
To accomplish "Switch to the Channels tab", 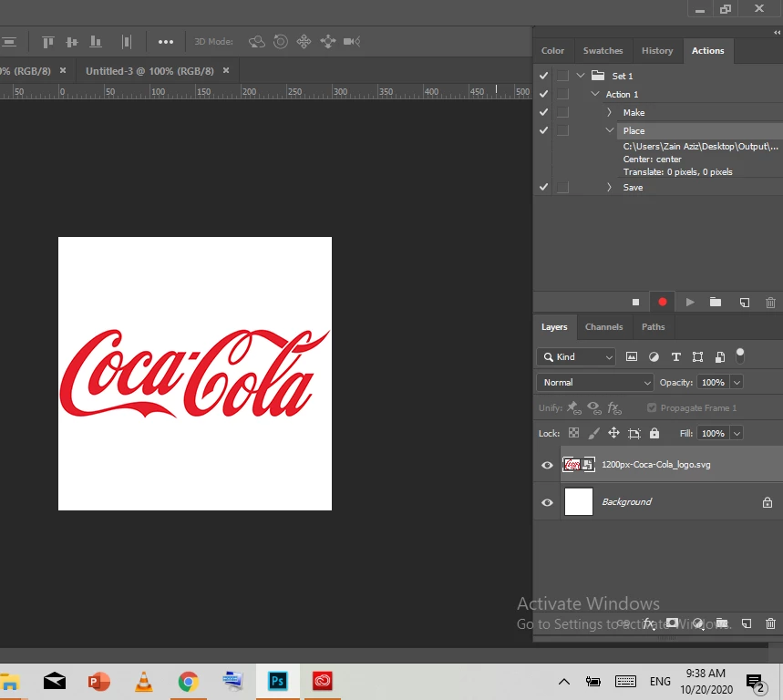I will pyautogui.click(x=603, y=326).
